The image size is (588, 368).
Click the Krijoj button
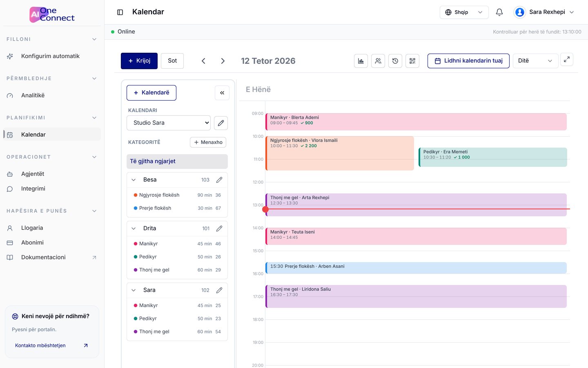click(x=139, y=61)
